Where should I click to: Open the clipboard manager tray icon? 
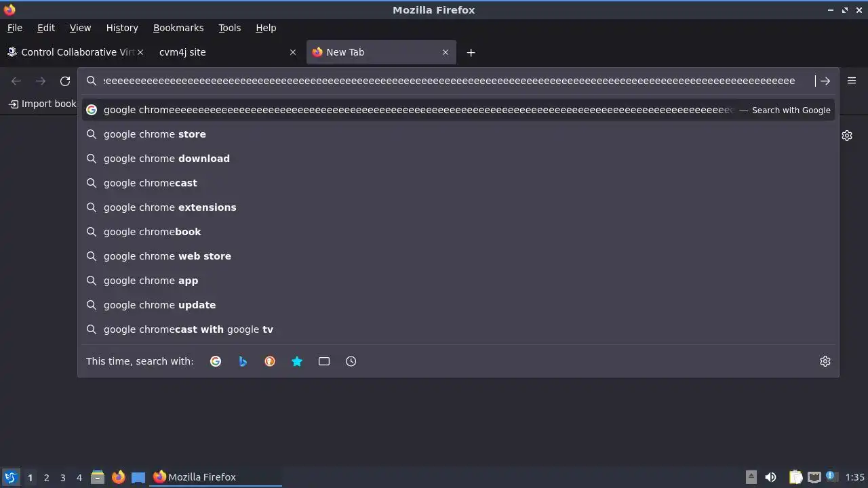coord(796,477)
